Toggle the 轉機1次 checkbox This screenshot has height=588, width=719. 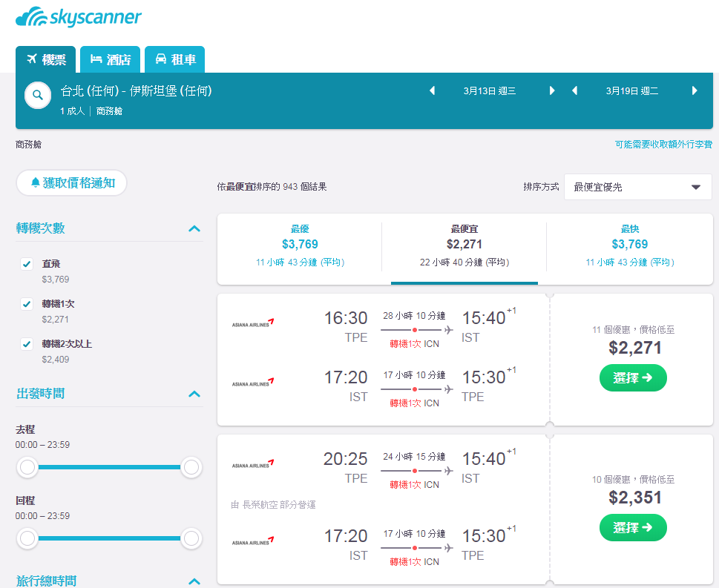point(27,304)
